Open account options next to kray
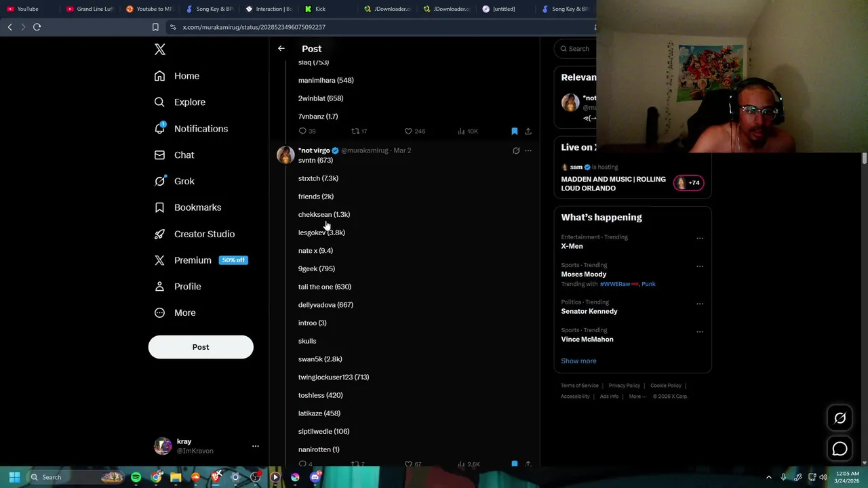 coord(256,446)
